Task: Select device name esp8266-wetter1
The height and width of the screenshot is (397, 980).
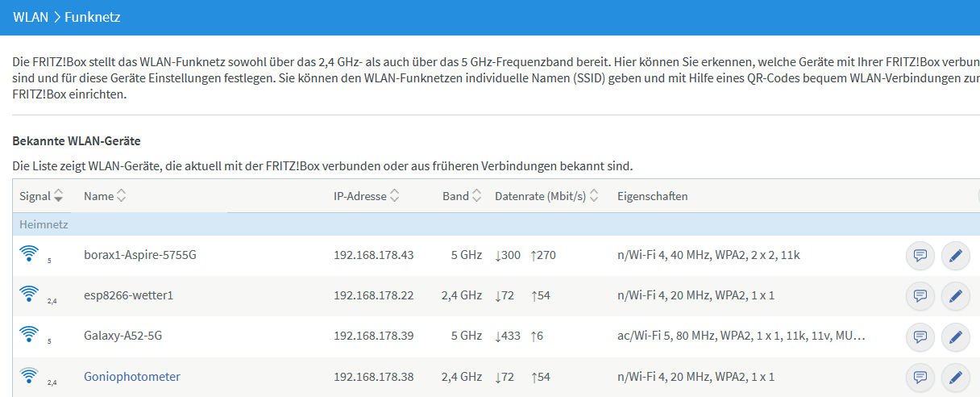Action: pos(129,296)
